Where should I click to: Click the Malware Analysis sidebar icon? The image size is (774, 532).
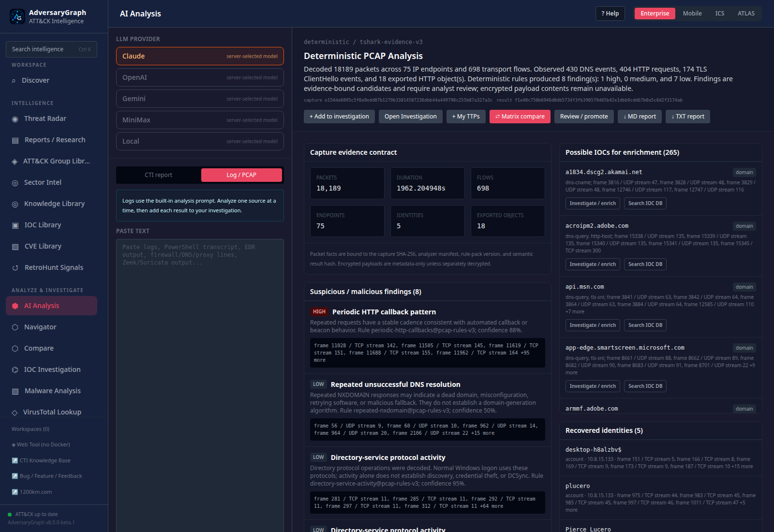pos(15,391)
